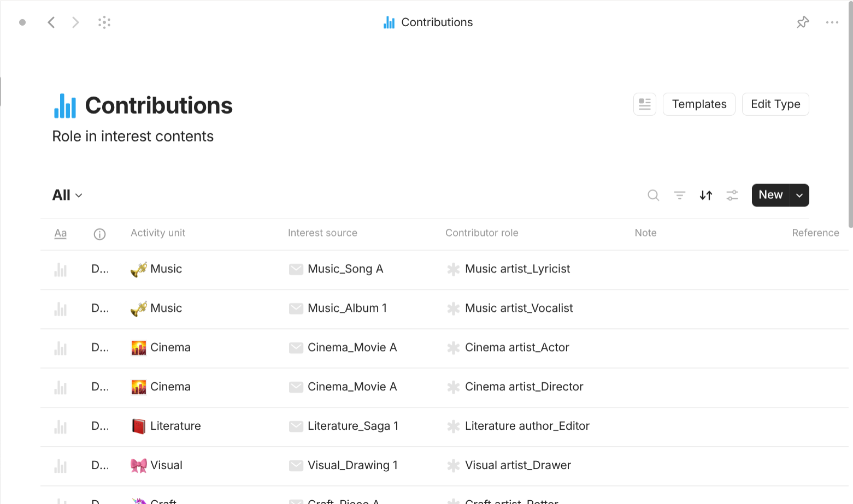
Task: Click the chart icon beside the Contributions title
Action: pyautogui.click(x=64, y=105)
